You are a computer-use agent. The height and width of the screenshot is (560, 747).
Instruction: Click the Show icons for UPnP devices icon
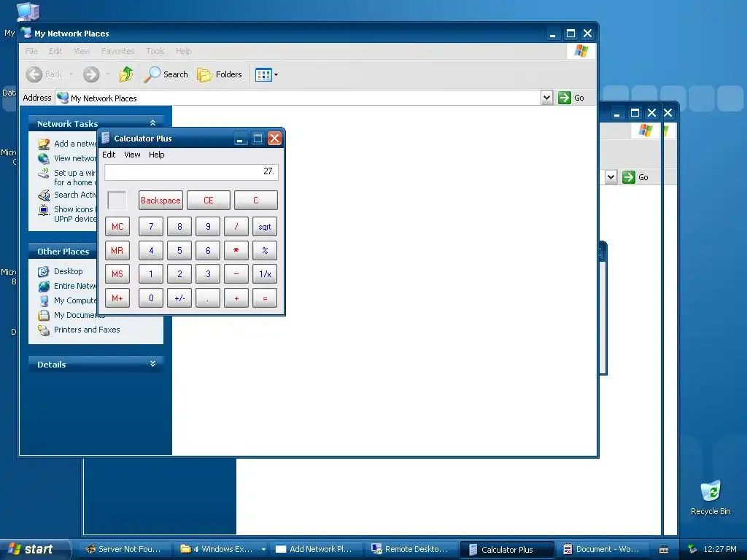(x=44, y=210)
